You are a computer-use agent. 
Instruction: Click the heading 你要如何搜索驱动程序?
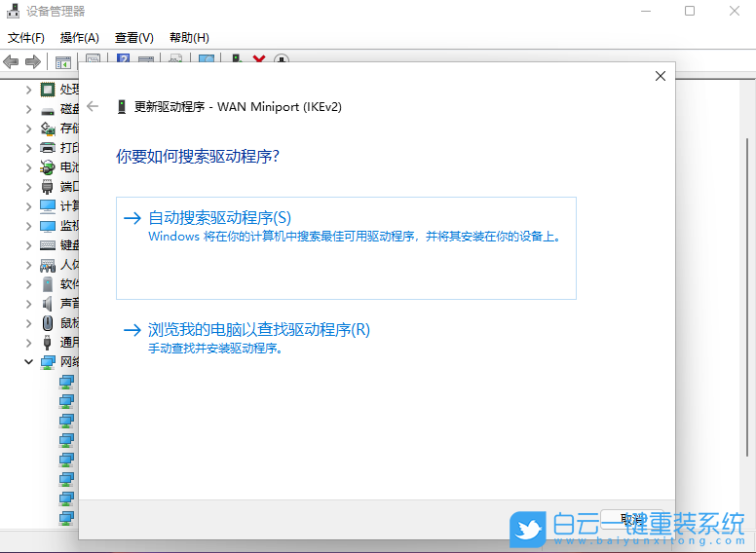point(198,156)
